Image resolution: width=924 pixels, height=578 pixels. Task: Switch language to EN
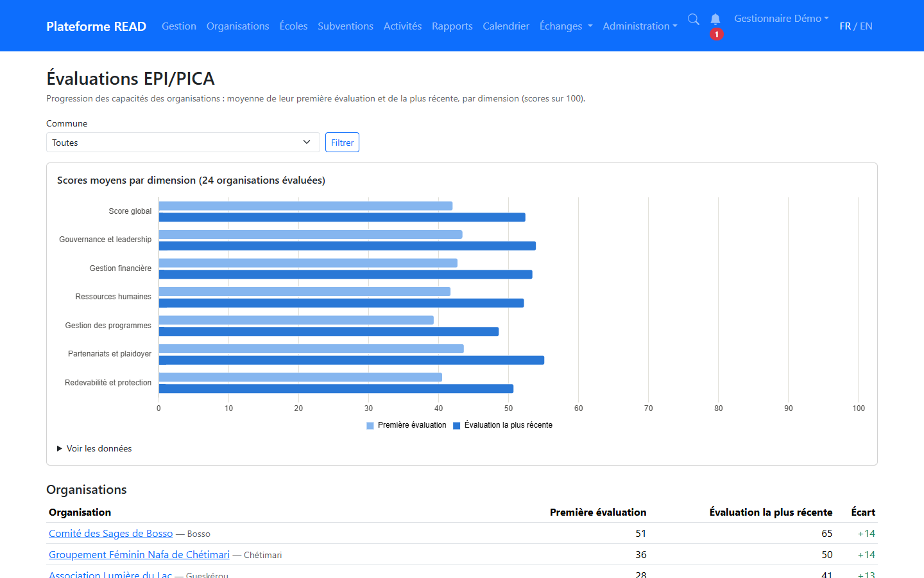pyautogui.click(x=866, y=26)
